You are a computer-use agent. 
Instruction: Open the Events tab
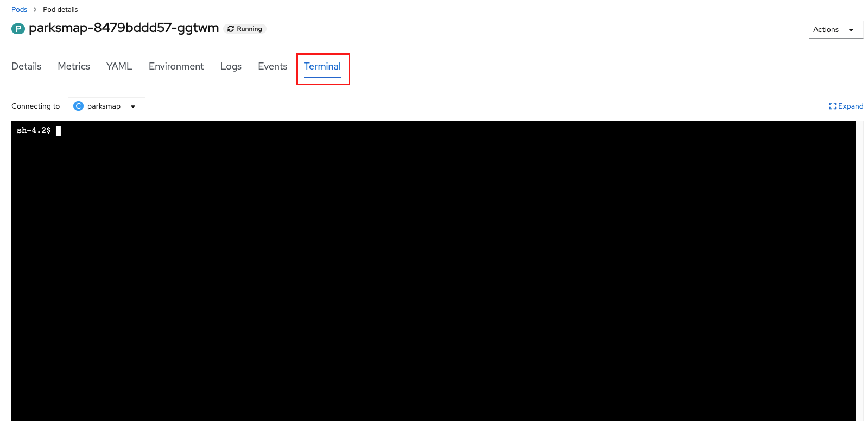pyautogui.click(x=273, y=66)
